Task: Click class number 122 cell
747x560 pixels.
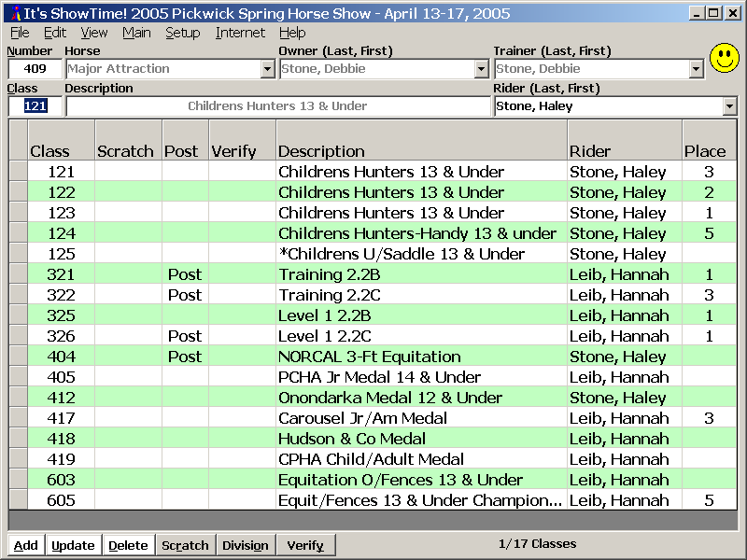Action: point(62,192)
